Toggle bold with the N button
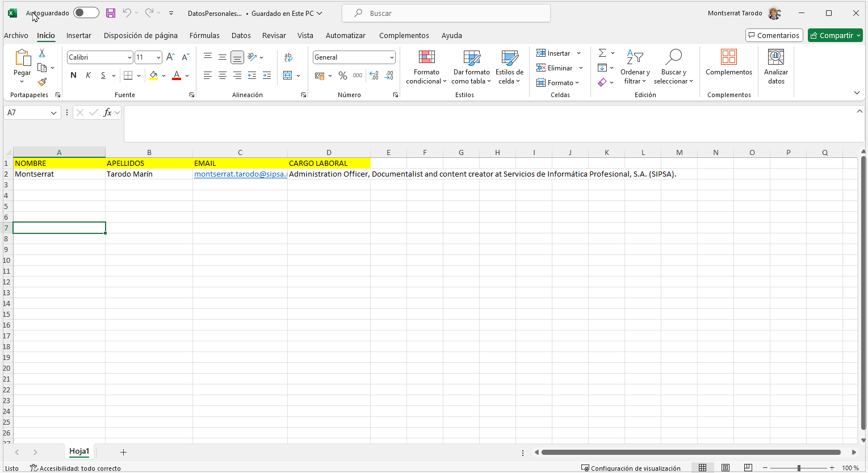Screen dimensions: 868x473 (x=73, y=74)
